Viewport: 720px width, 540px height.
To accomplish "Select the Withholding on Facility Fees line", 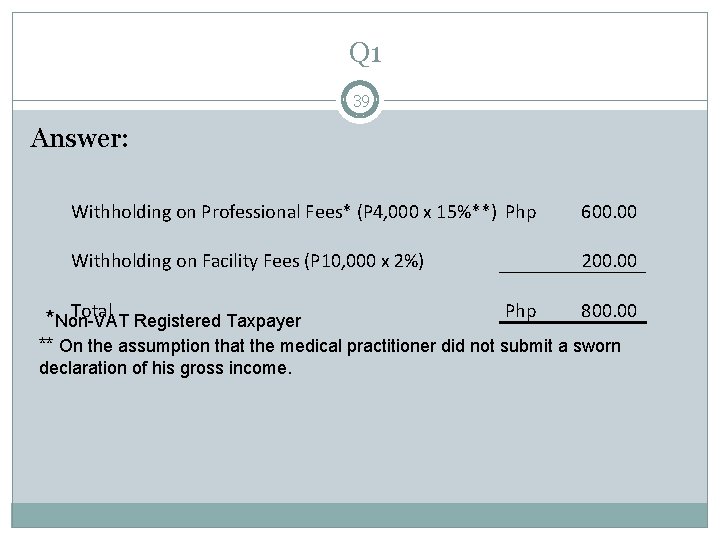I will coord(247,261).
